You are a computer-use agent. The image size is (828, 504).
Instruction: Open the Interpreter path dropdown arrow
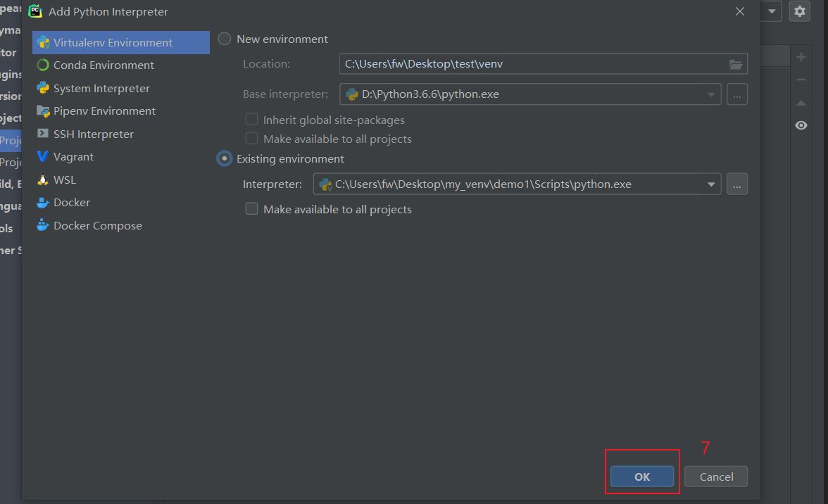pyautogui.click(x=711, y=184)
